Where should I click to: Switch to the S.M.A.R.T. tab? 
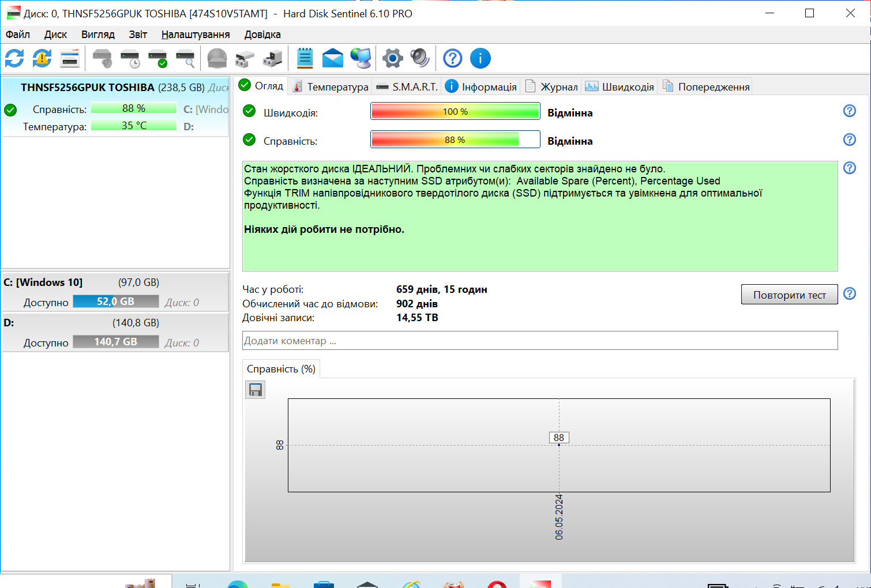click(407, 86)
